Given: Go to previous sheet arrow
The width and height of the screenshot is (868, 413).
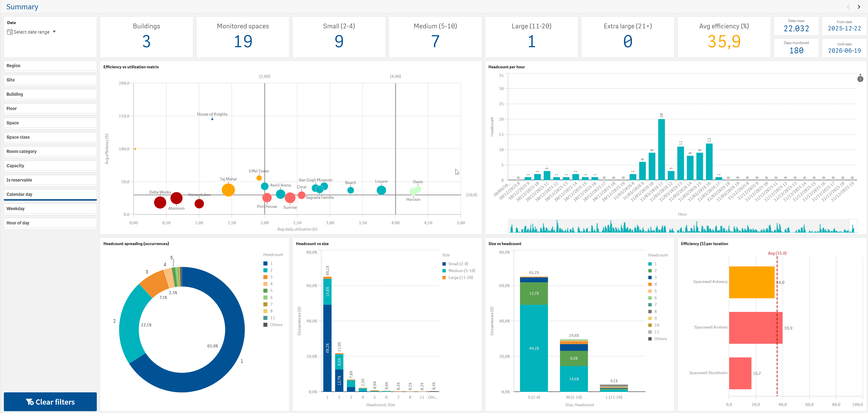Looking at the screenshot, I should (848, 7).
